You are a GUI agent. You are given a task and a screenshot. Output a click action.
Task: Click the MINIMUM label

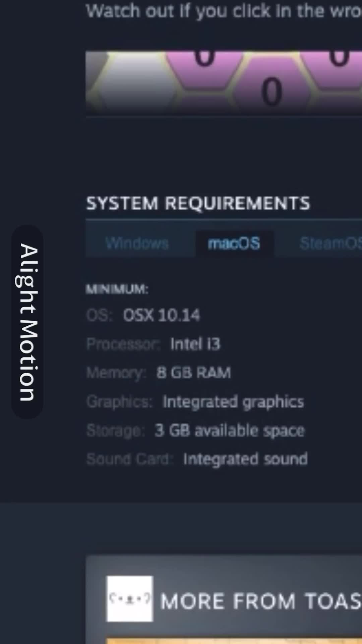tap(117, 289)
